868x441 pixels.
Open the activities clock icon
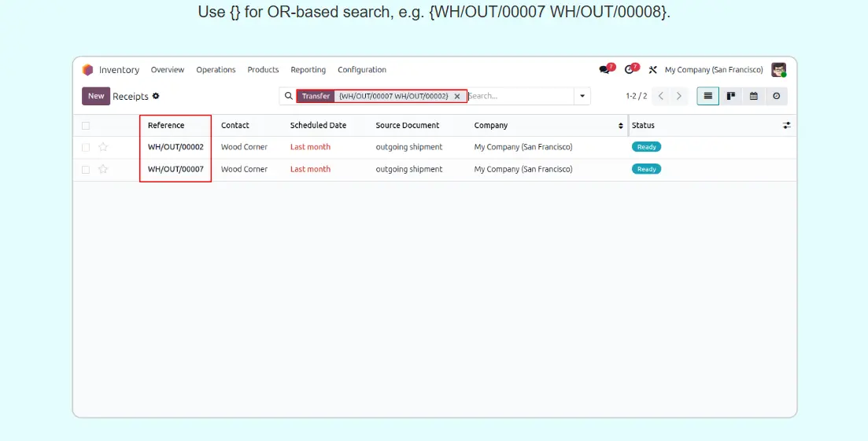[x=629, y=70]
